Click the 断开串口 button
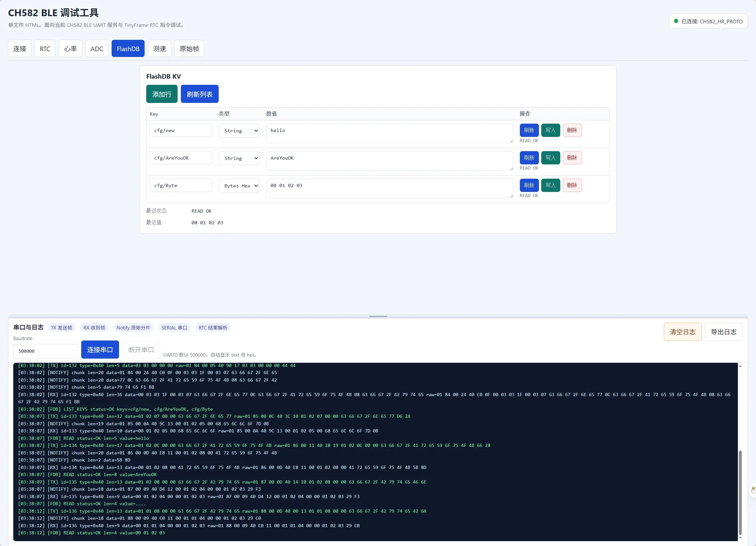Screen dimensions: 756x546 tap(141, 350)
